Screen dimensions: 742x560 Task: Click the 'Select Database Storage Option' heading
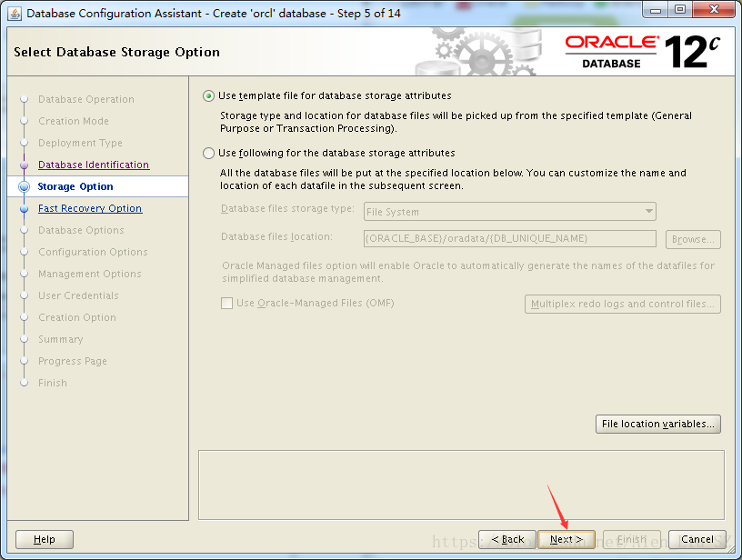click(117, 52)
